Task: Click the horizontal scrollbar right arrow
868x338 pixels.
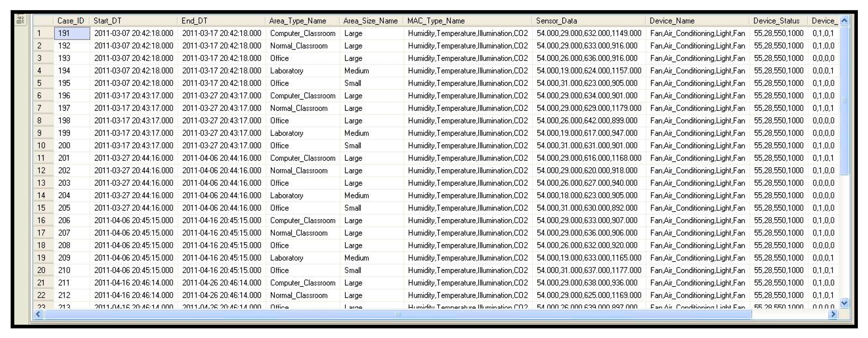Action: coord(833,314)
